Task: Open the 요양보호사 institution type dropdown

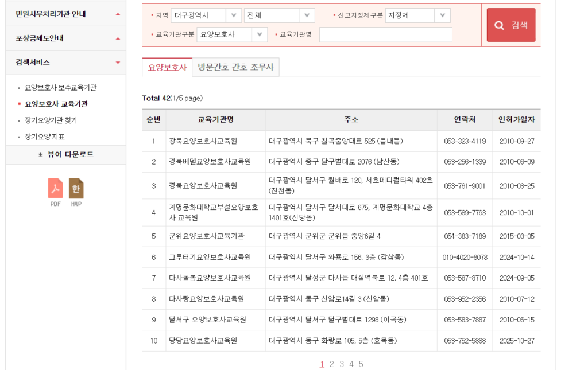Action: point(231,34)
